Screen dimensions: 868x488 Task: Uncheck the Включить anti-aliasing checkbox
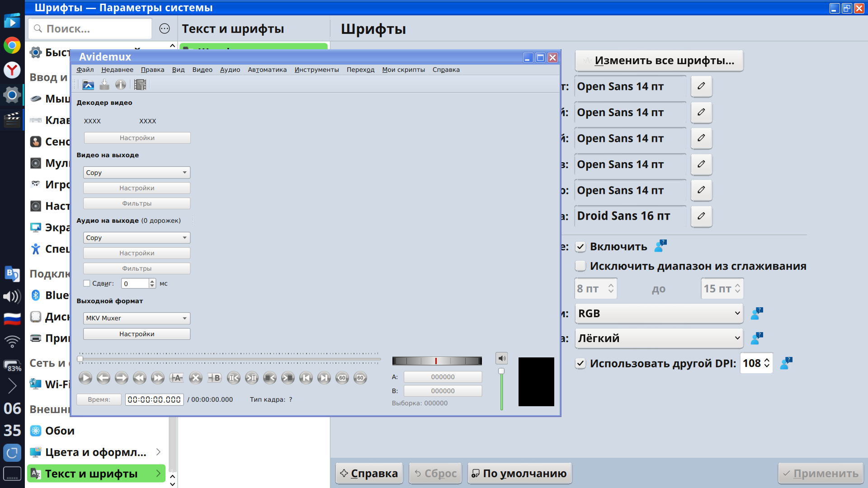[x=580, y=247]
